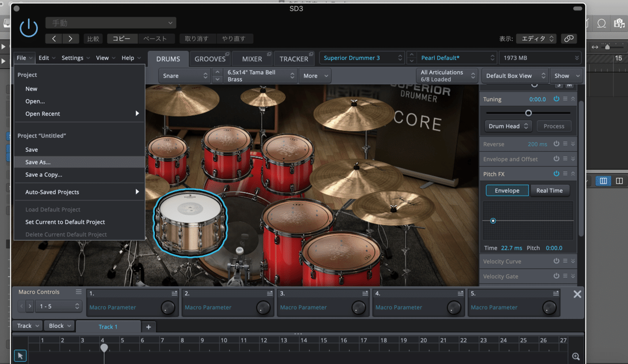Click the Tuning slider handle
628x364 pixels.
[529, 112]
